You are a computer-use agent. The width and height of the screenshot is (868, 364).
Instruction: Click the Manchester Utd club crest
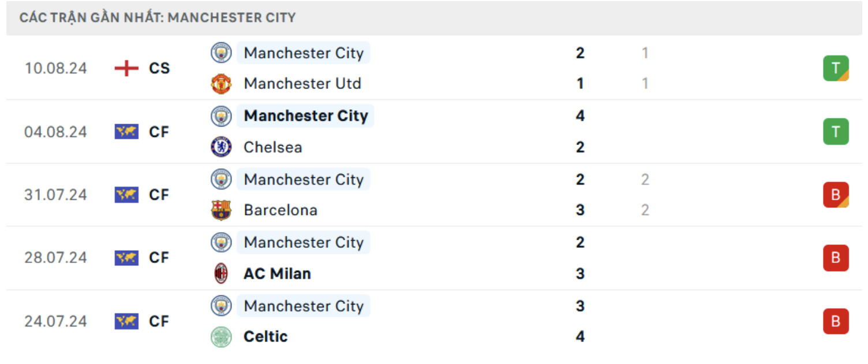click(221, 84)
